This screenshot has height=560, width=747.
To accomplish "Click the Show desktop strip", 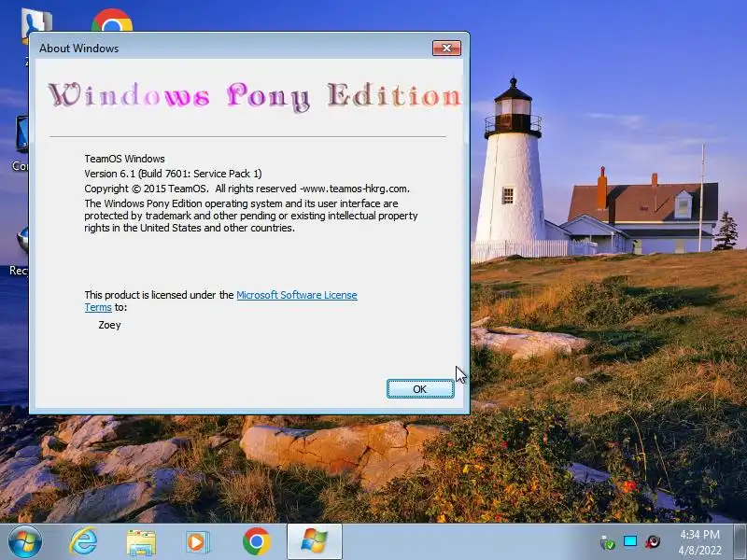I will coord(740,542).
